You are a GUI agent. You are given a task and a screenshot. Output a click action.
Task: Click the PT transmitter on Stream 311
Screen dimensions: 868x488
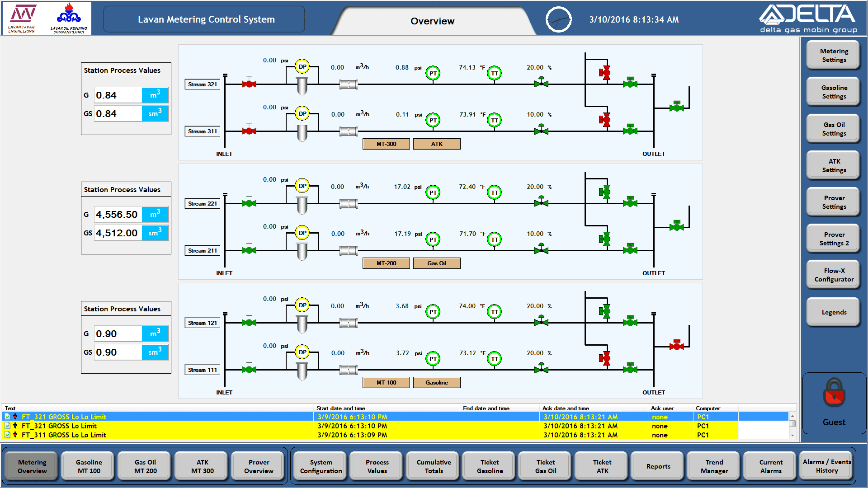(433, 120)
